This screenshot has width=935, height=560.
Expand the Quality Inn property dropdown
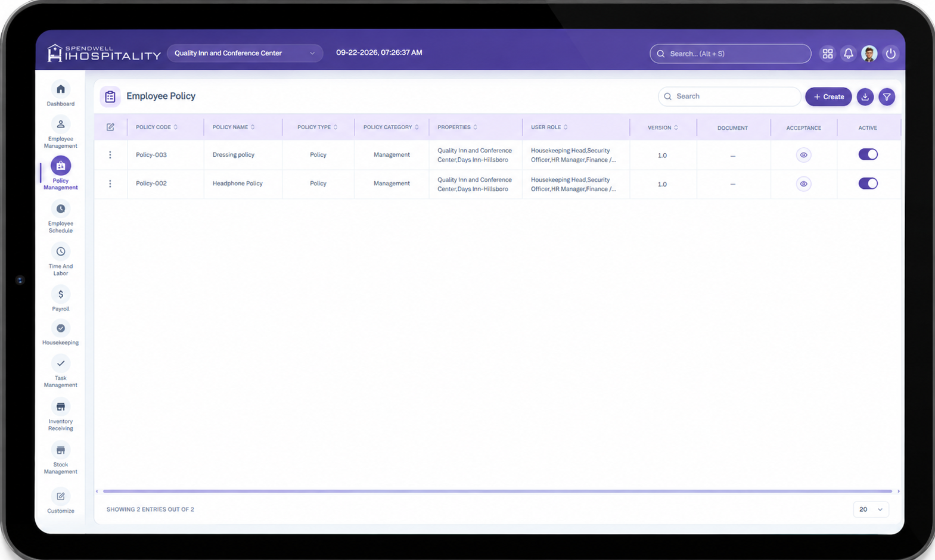(x=245, y=53)
